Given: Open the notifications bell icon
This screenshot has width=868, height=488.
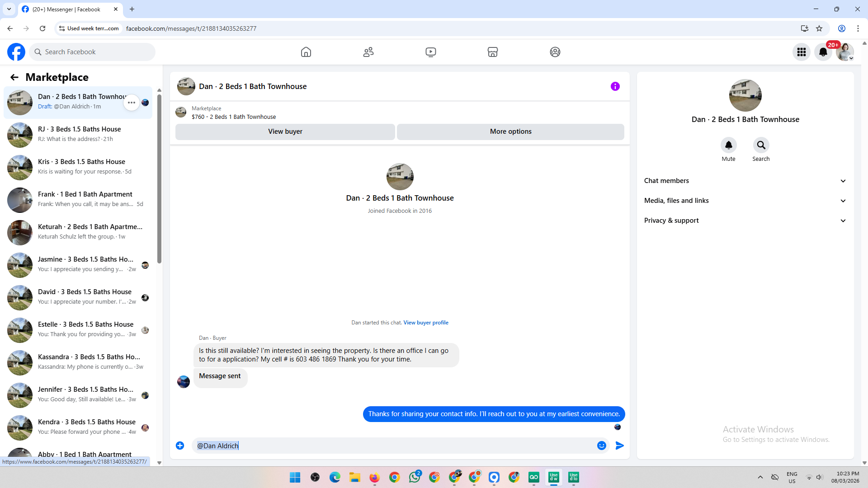Looking at the screenshot, I should pyautogui.click(x=823, y=52).
